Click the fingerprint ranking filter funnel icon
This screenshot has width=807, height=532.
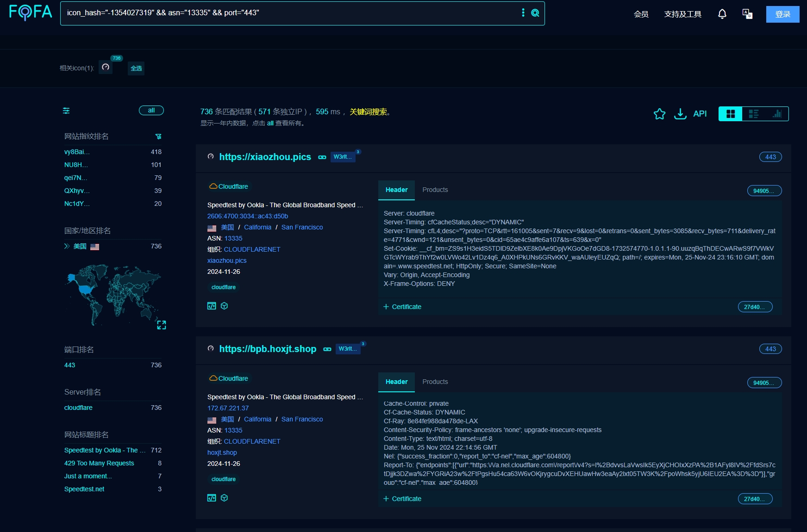[158, 136]
